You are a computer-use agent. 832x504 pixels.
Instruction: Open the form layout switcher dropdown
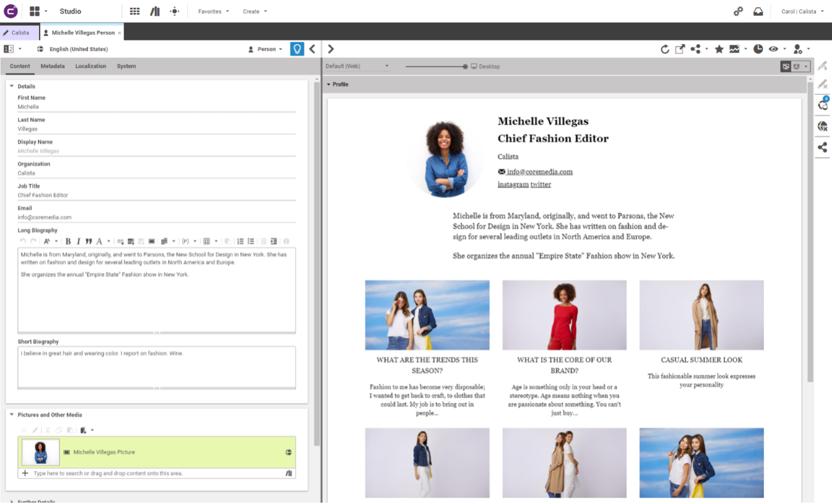point(12,49)
